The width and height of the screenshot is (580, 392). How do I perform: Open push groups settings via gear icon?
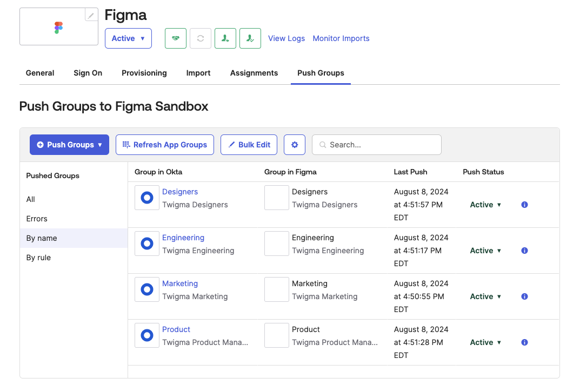(295, 145)
